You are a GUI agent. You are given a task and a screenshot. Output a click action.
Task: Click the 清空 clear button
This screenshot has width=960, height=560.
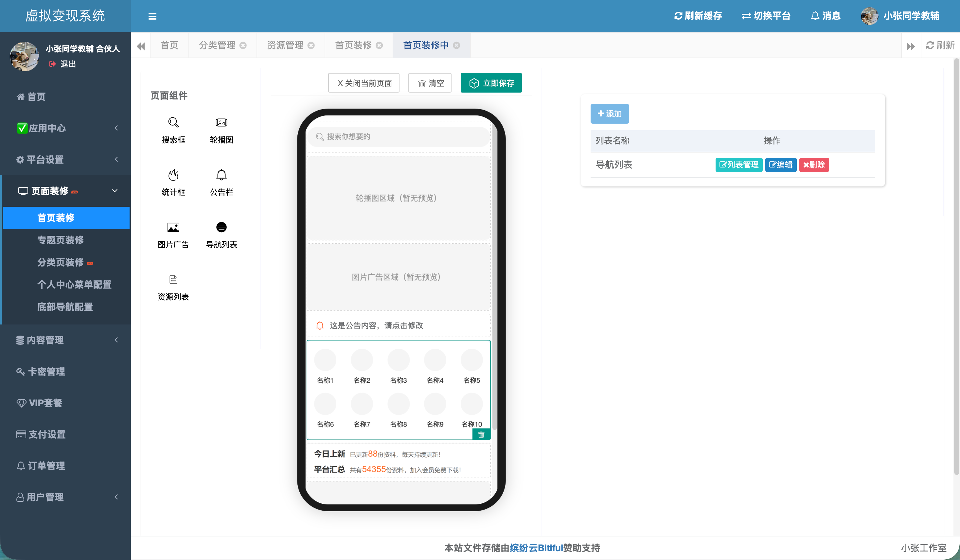coord(430,83)
